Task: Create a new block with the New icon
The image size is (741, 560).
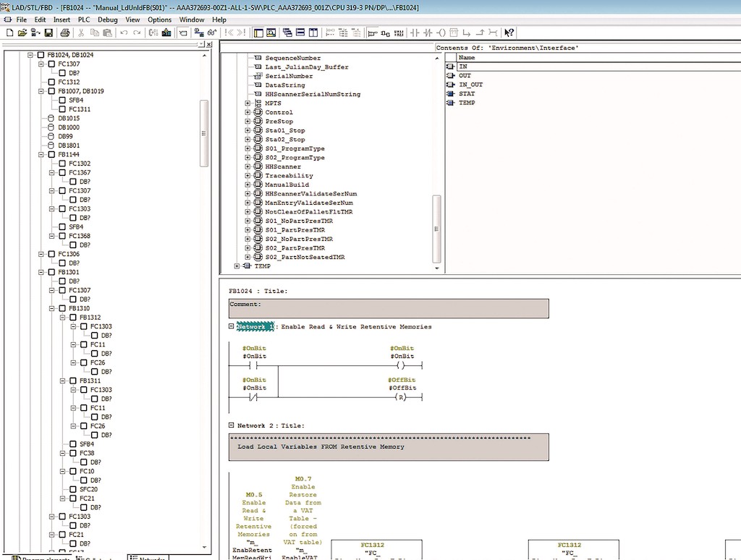Action: click(x=9, y=33)
